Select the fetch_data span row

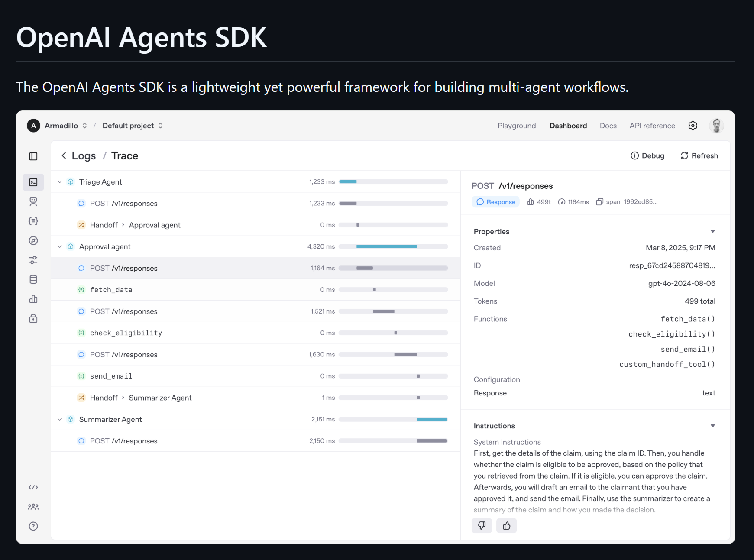[x=256, y=290]
